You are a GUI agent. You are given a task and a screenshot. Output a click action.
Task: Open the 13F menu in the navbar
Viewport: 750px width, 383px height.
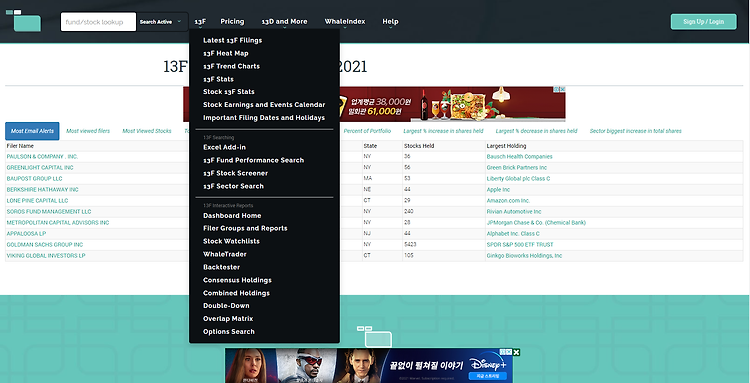[200, 22]
